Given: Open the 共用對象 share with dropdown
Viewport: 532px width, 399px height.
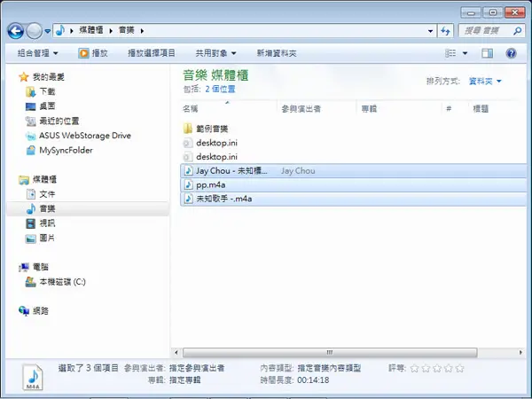Looking at the screenshot, I should coord(215,53).
